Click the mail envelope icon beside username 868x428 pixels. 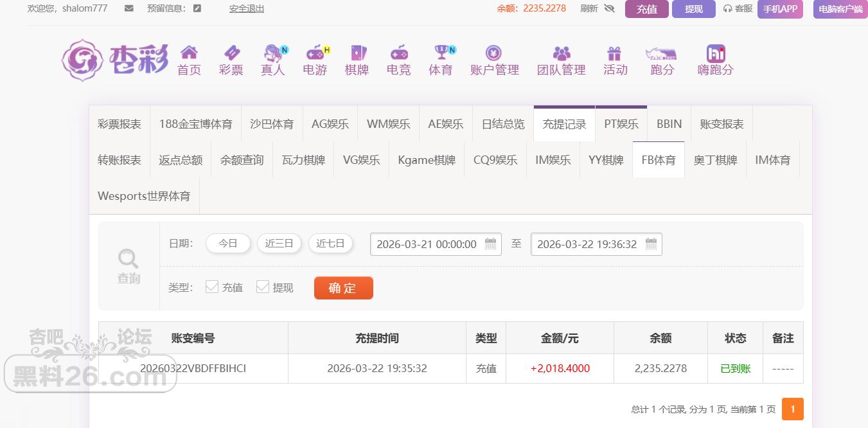pyautogui.click(x=129, y=8)
